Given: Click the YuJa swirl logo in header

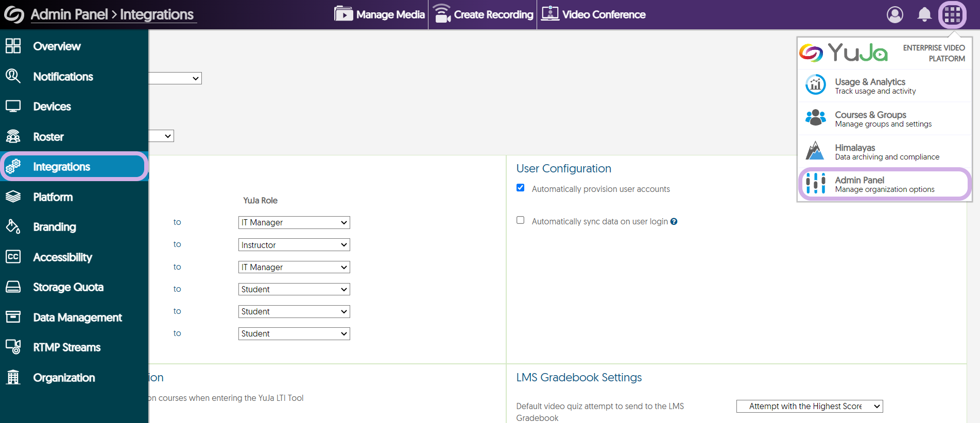Looking at the screenshot, I should pos(14,15).
